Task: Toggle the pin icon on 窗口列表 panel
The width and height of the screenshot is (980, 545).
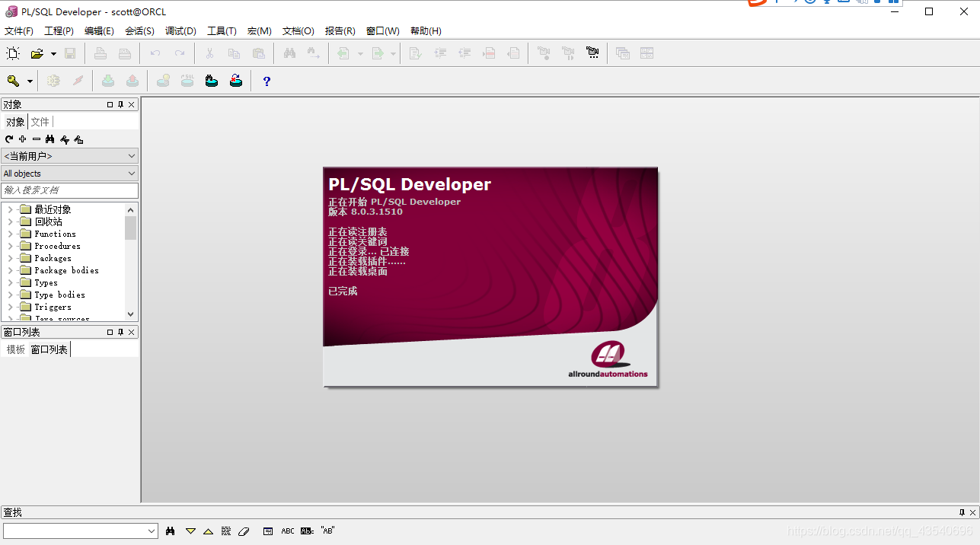Action: (120, 332)
